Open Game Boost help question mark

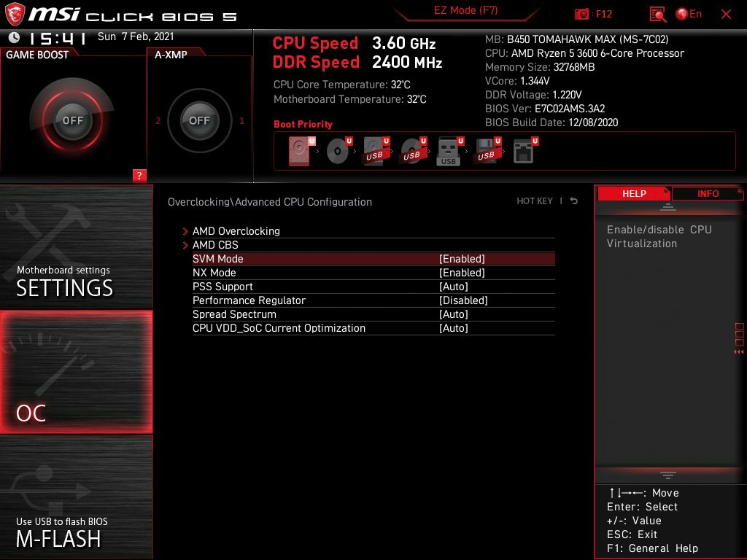pos(139,175)
